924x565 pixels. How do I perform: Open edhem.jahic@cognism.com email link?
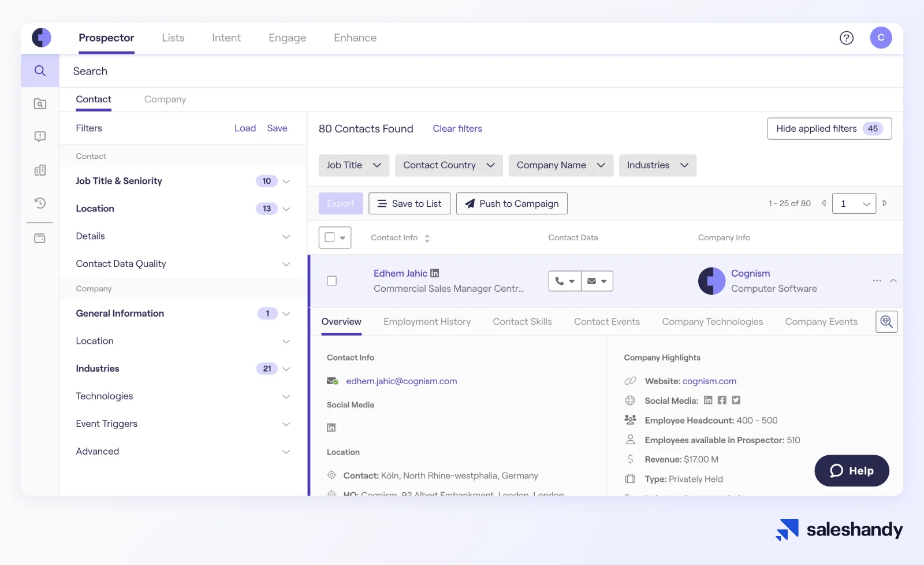401,381
